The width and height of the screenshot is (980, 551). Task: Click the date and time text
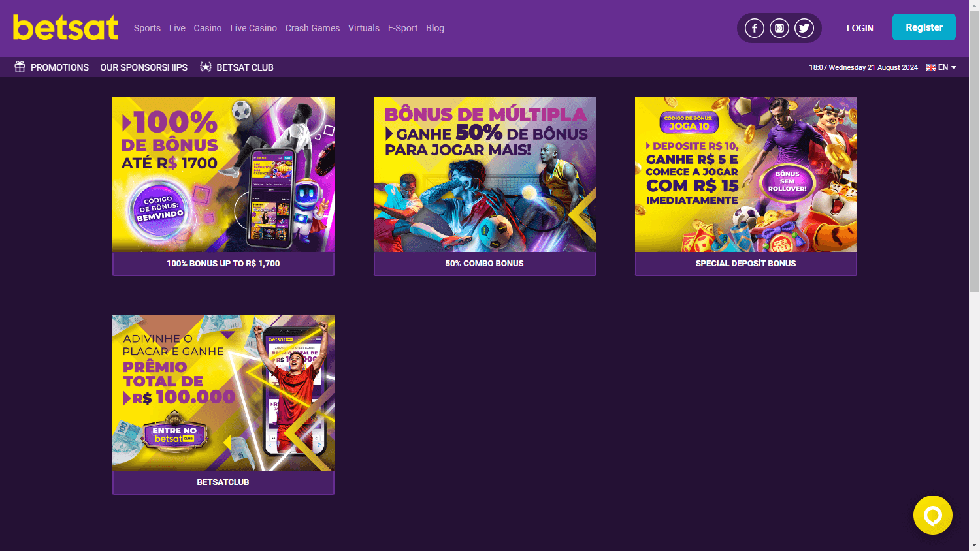point(863,67)
